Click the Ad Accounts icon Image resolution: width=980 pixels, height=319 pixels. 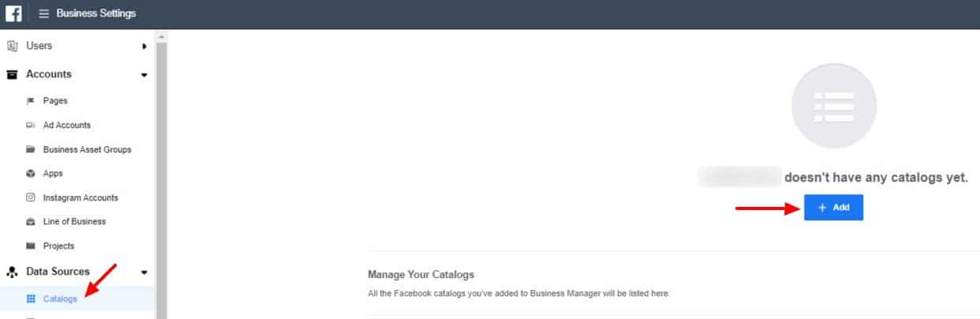click(x=31, y=126)
